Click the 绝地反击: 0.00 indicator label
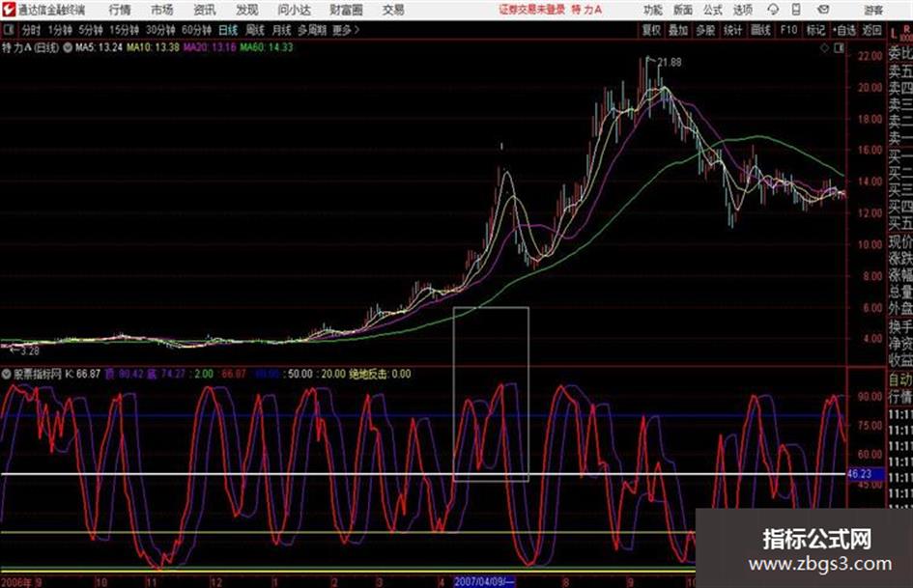Screen dimensions: 913x588 [381, 374]
